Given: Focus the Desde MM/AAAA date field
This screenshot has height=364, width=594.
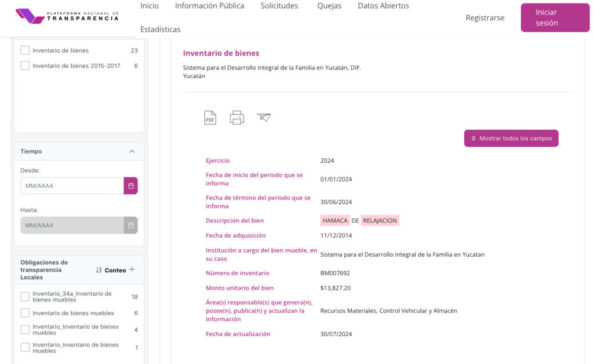Looking at the screenshot, I should point(72,186).
